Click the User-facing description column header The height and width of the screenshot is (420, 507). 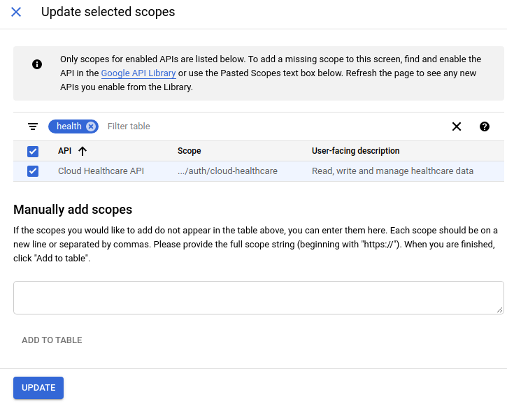tap(355, 151)
